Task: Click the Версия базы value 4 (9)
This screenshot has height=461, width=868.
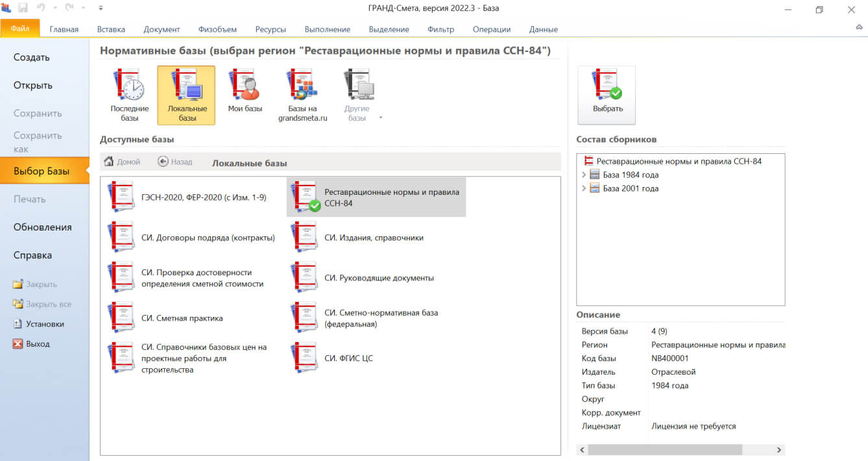Action: [659, 331]
